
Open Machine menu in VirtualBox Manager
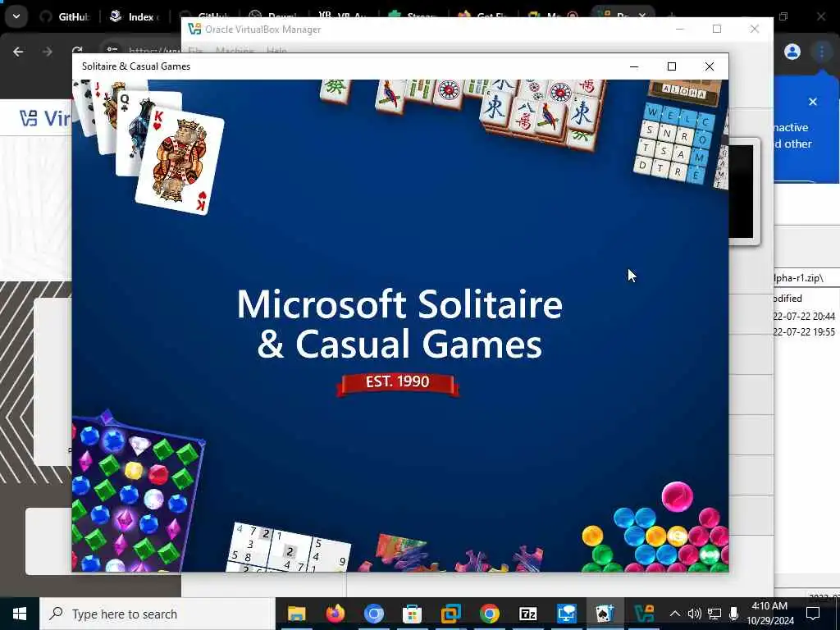click(235, 51)
